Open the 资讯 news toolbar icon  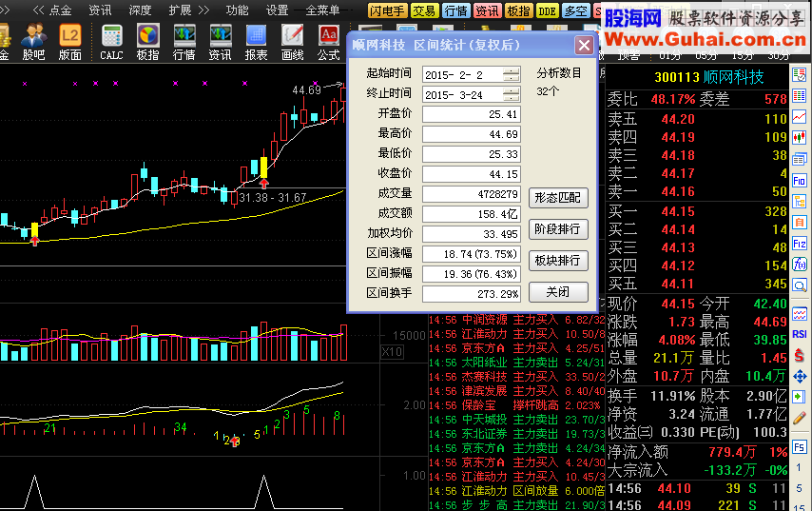pyautogui.click(x=221, y=42)
